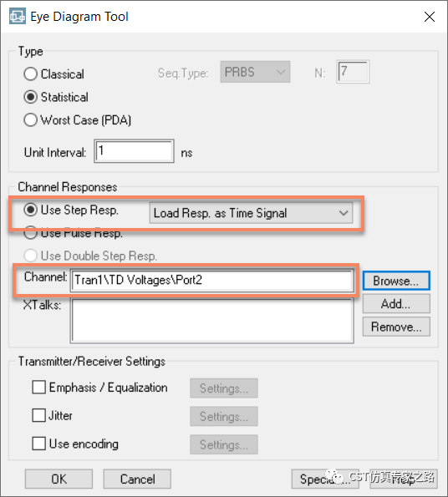Confirm the dialog with OK
The image size is (448, 497).
[59, 479]
